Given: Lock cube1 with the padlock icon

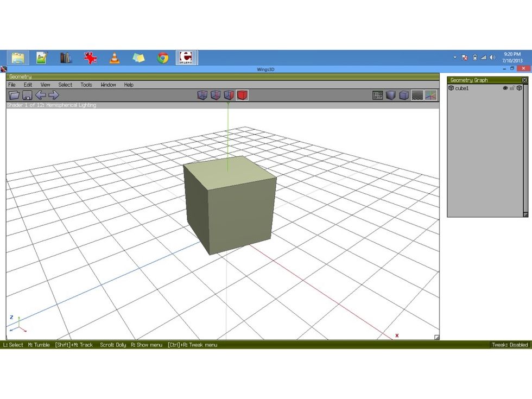Looking at the screenshot, I should coord(512,87).
